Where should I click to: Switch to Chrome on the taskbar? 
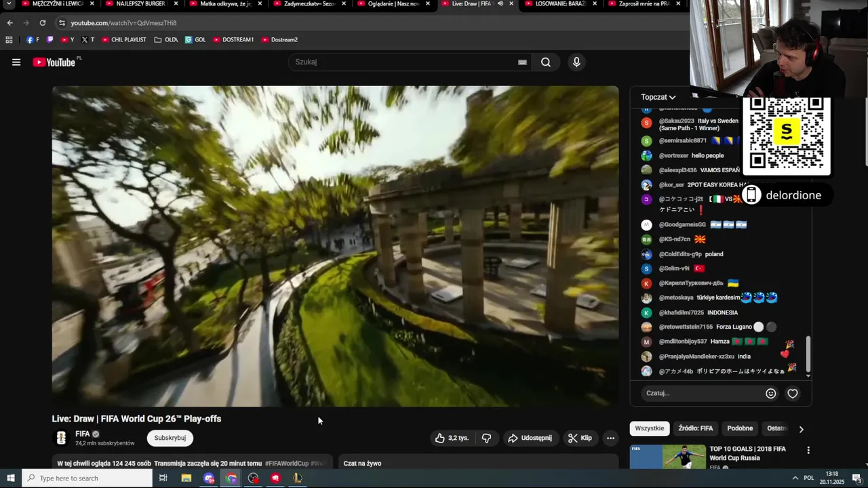232,478
